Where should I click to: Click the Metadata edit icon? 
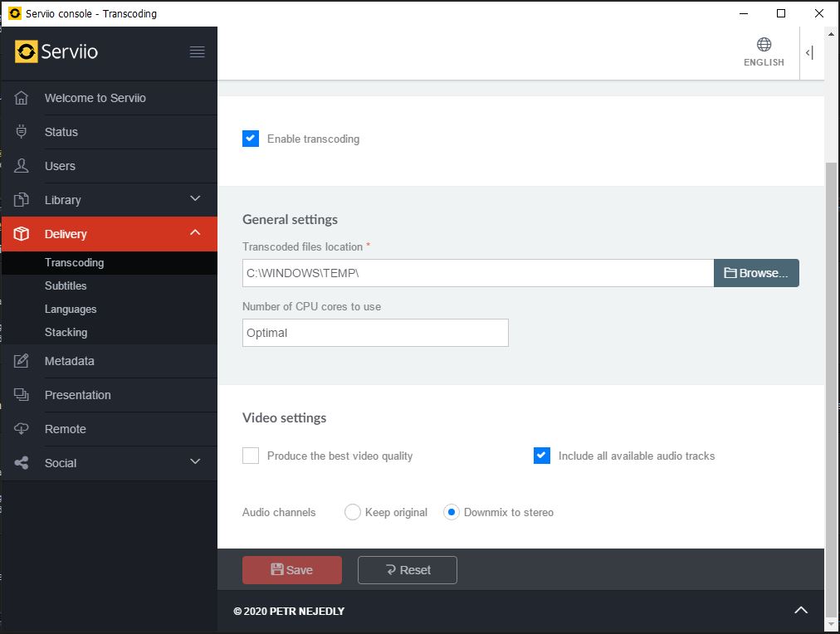22,361
